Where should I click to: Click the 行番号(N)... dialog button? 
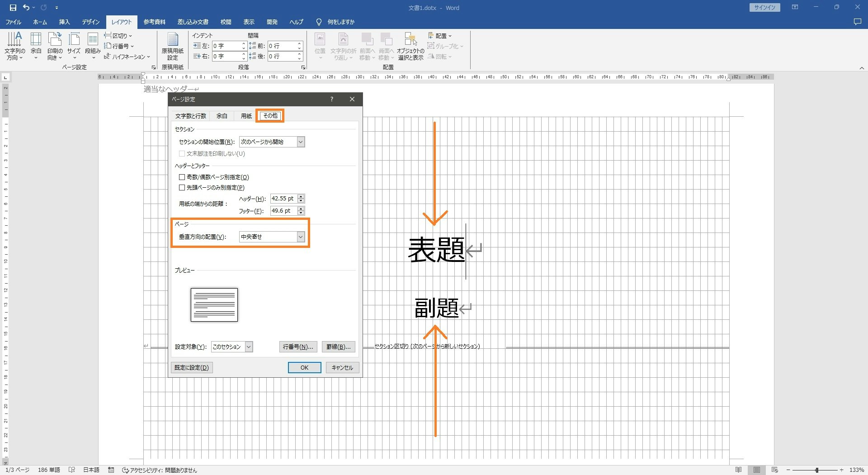point(298,347)
